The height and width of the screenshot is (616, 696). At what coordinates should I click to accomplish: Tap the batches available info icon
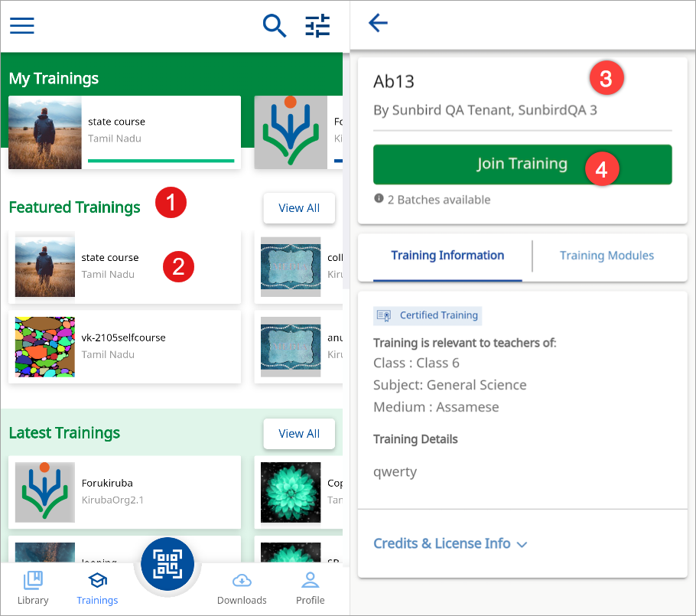coord(379,198)
